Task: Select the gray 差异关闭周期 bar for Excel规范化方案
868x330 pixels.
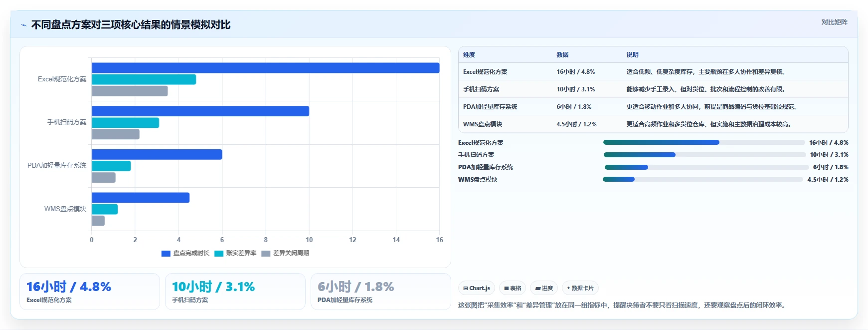Action: click(x=130, y=91)
